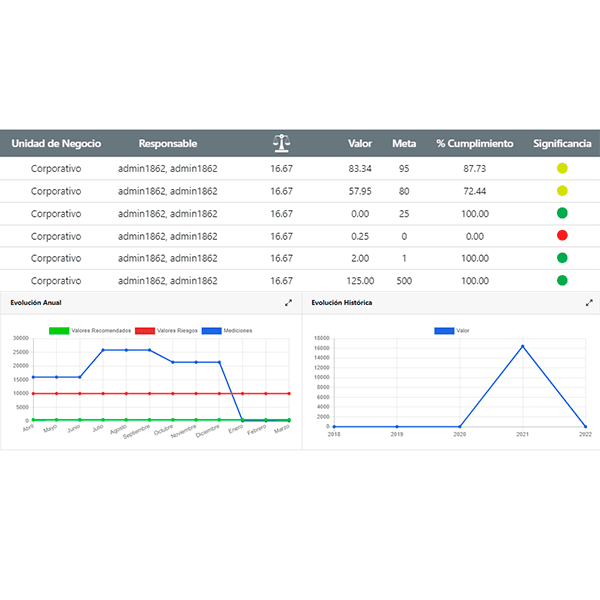The image size is (600, 600).
Task: Click the second yellow significance indicator
Action: [x=562, y=191]
